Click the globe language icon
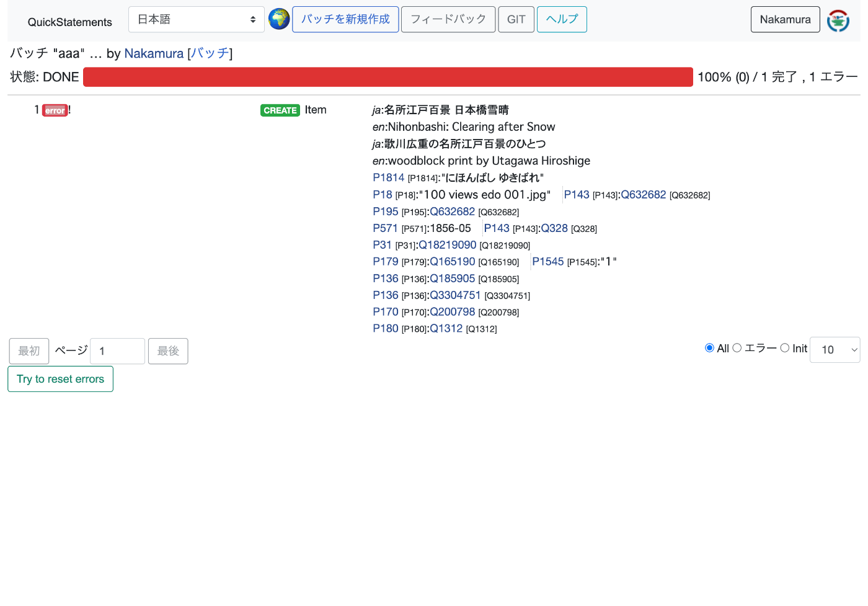This screenshot has height=606, width=868. point(279,19)
